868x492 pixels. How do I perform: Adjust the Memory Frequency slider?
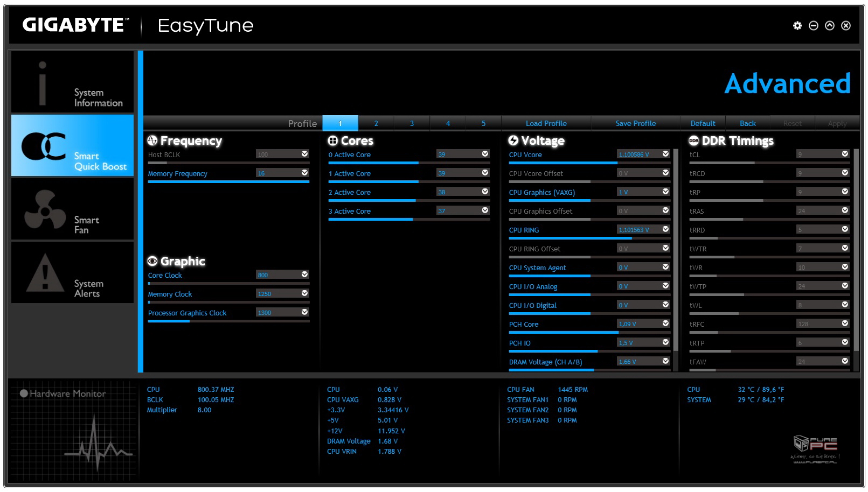[x=228, y=182]
